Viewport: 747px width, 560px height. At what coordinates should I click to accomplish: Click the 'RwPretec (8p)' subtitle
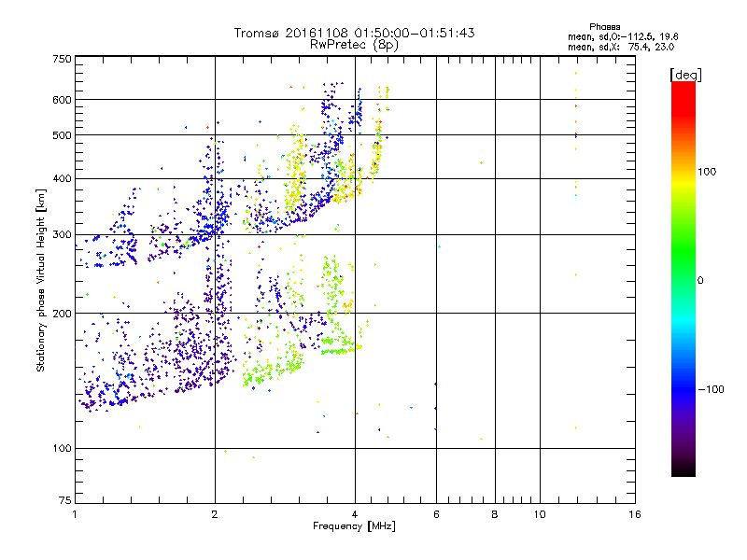point(354,45)
